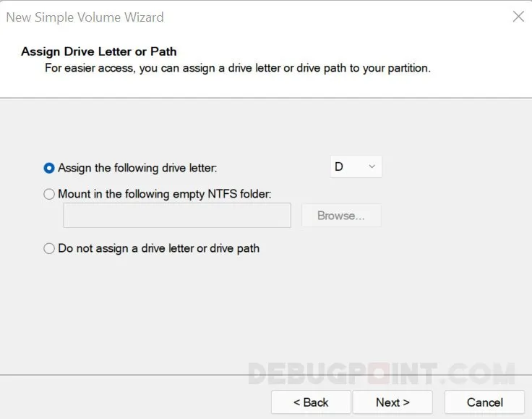Image resolution: width=532 pixels, height=419 pixels.
Task: Click the 'Assign Drive Letter or Path' heading
Action: 99,51
